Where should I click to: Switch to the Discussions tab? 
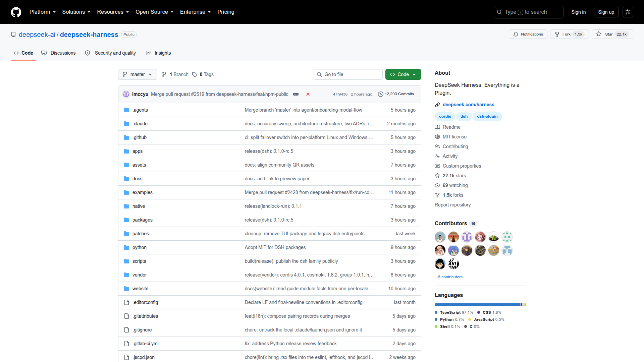click(x=58, y=53)
